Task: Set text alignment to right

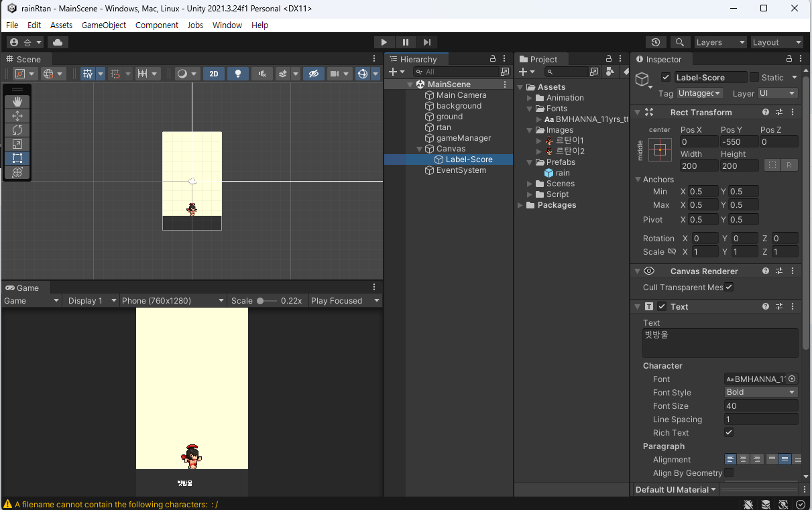Action: point(756,460)
